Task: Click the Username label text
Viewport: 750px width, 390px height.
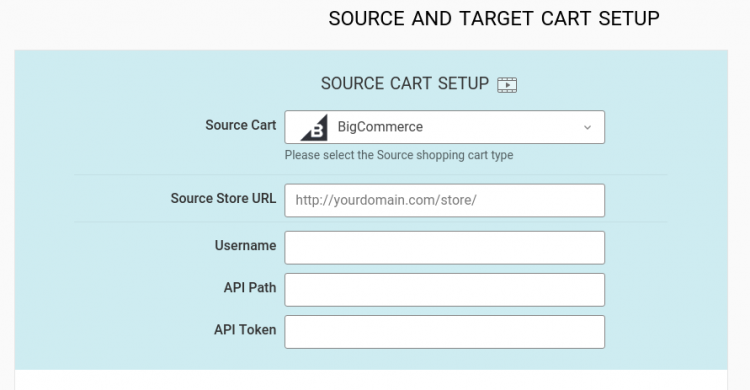Action: coord(245,245)
